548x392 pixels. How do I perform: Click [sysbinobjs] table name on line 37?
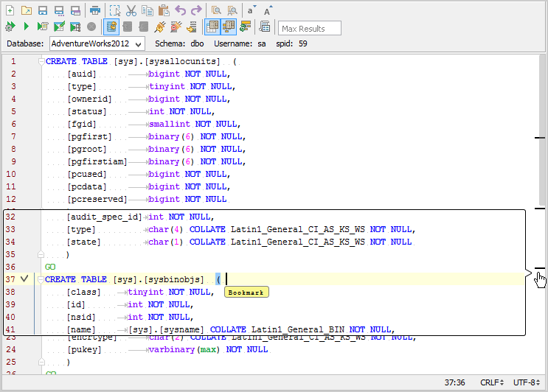(174, 279)
